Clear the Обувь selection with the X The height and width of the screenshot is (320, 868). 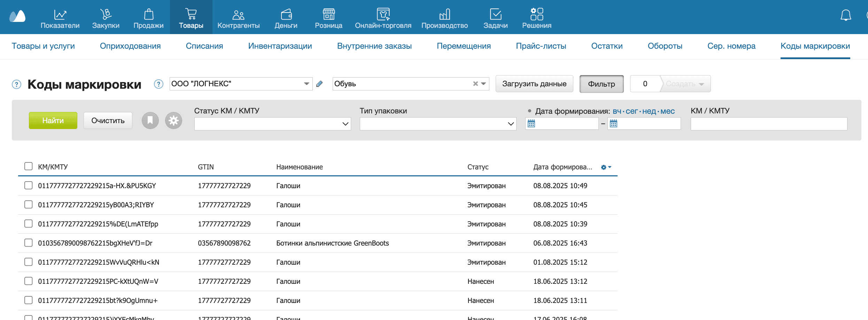pos(475,84)
